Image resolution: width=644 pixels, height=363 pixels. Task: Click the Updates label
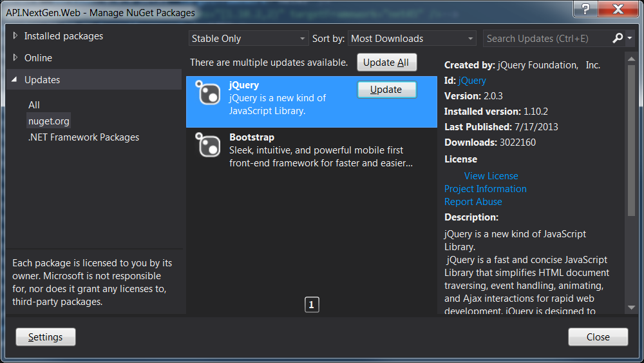[x=42, y=80]
